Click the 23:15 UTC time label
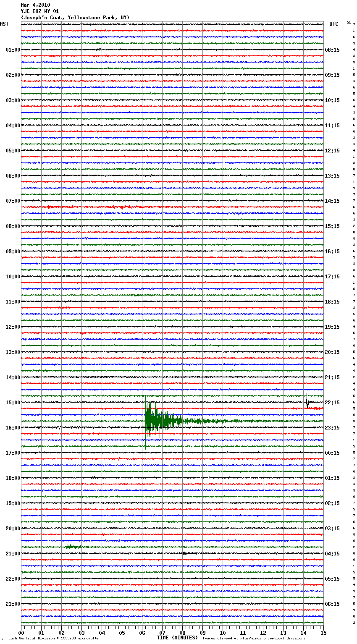 click(332, 428)
